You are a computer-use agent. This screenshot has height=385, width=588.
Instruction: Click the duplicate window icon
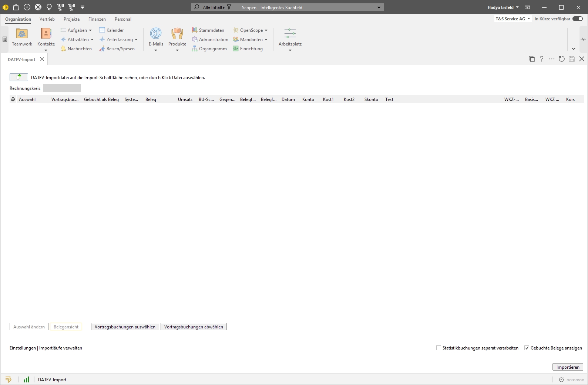coord(532,59)
